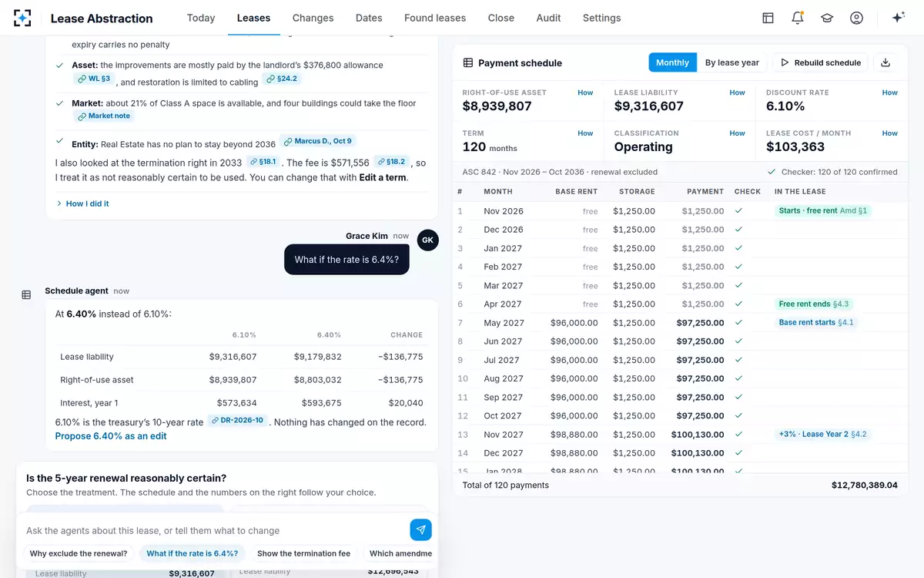Open the Base rent starts §4.1 tag

816,323
